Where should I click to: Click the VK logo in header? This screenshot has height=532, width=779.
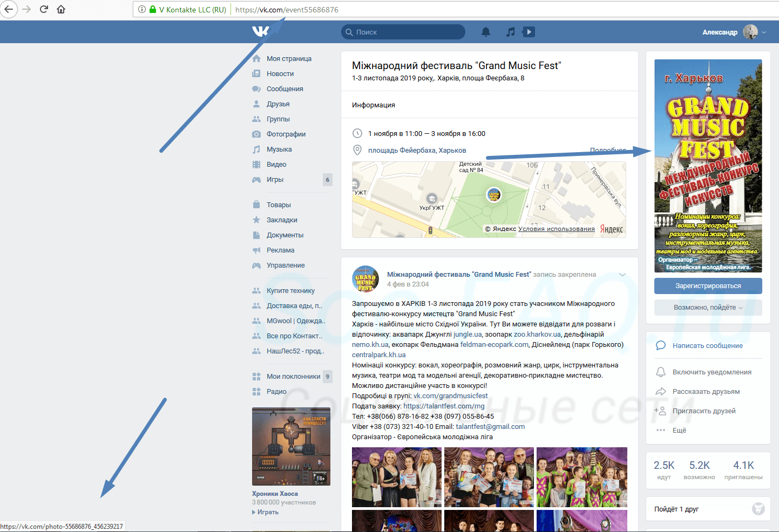[x=260, y=32]
